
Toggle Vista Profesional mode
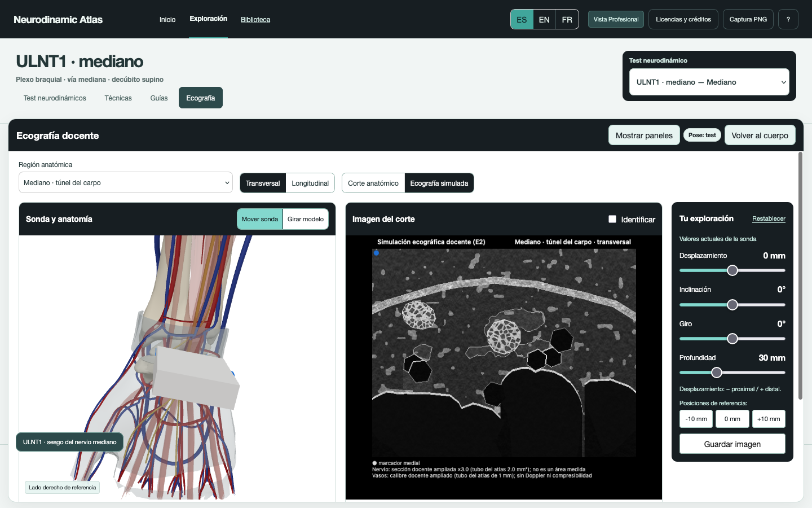tap(616, 19)
